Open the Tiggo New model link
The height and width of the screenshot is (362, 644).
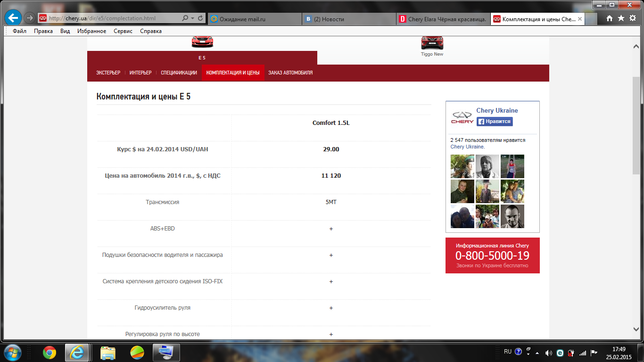pyautogui.click(x=432, y=54)
